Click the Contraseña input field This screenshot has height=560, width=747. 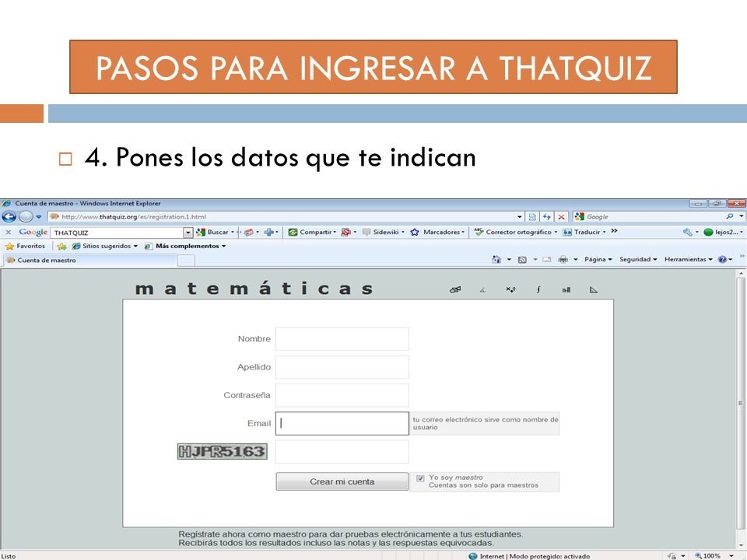coord(342,395)
